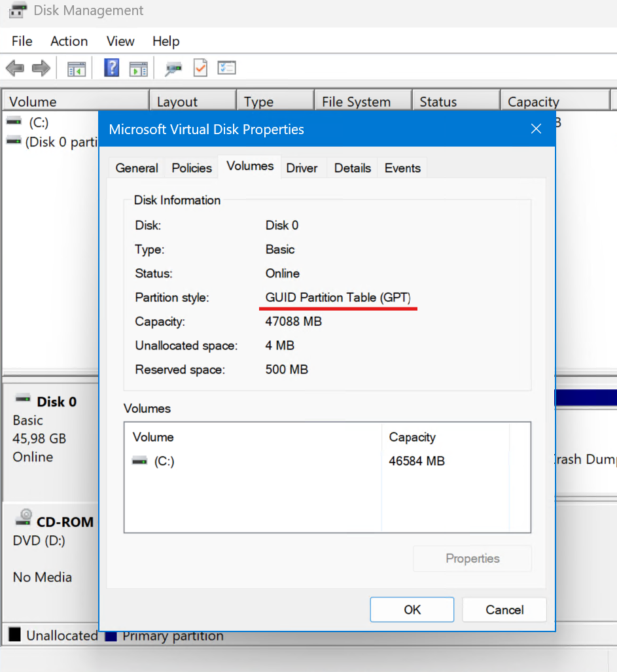This screenshot has width=617, height=672.
Task: Open the File menu
Action: 22,41
